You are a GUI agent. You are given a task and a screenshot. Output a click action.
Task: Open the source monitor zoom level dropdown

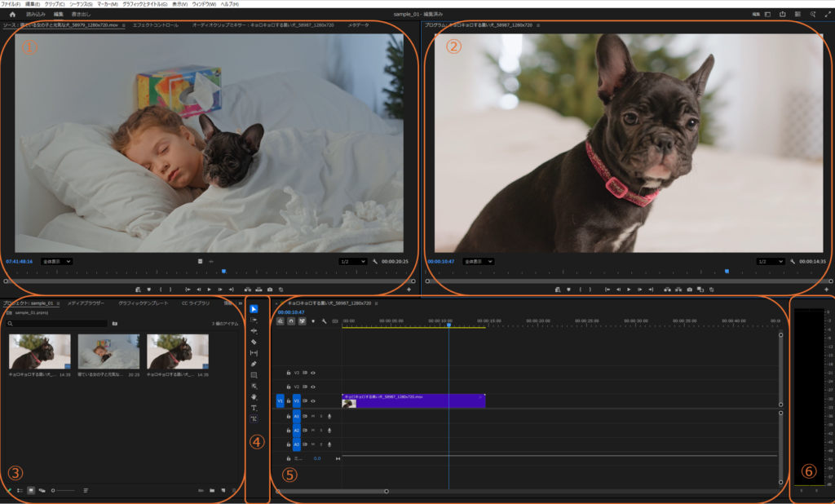tap(57, 262)
